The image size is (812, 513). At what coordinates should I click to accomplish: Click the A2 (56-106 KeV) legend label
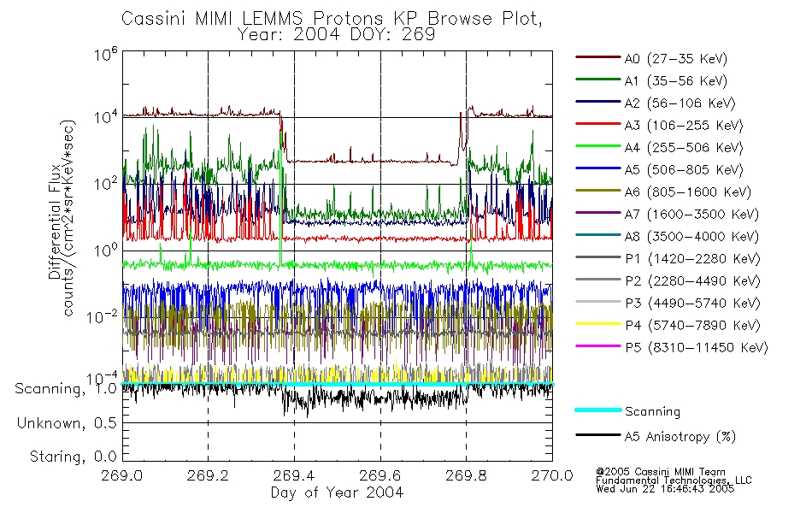click(x=680, y=103)
